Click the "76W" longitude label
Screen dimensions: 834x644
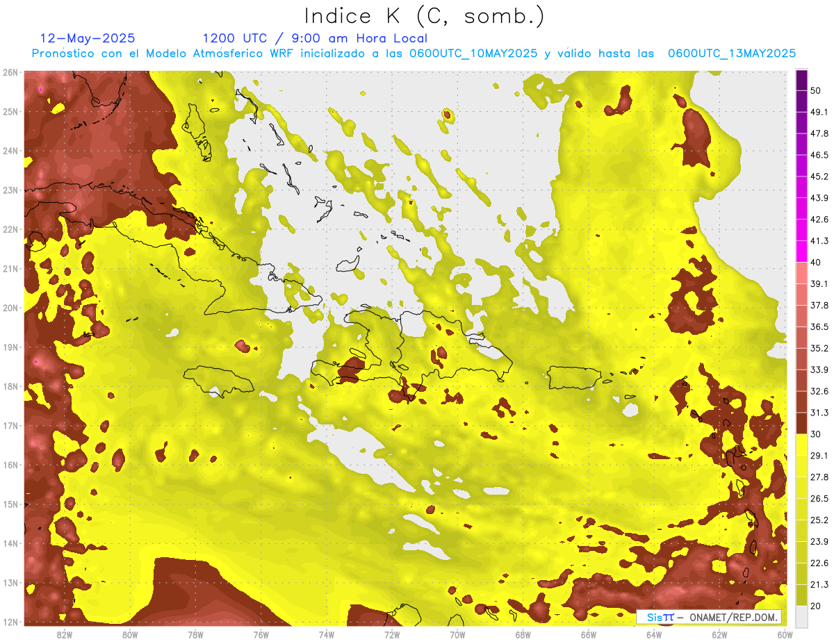pyautogui.click(x=261, y=634)
